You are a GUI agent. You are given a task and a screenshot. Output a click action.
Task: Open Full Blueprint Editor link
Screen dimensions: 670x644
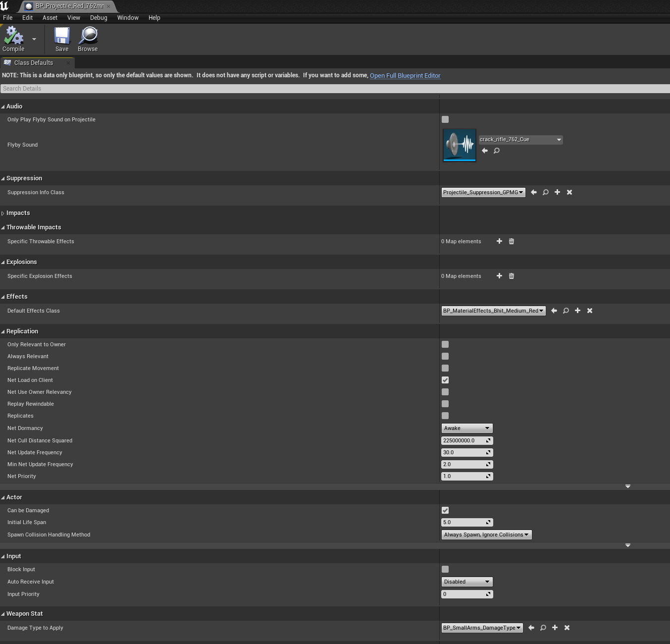tap(405, 76)
